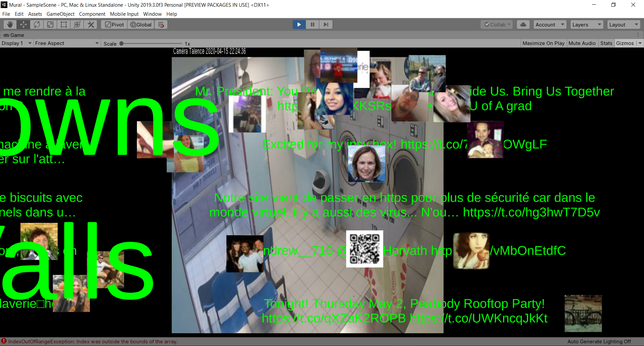Open custom editor tools icon

91,24
